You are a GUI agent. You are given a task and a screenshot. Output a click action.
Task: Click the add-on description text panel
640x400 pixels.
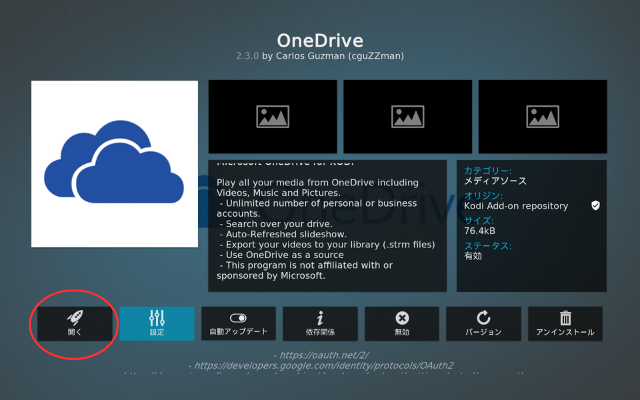[x=326, y=223]
